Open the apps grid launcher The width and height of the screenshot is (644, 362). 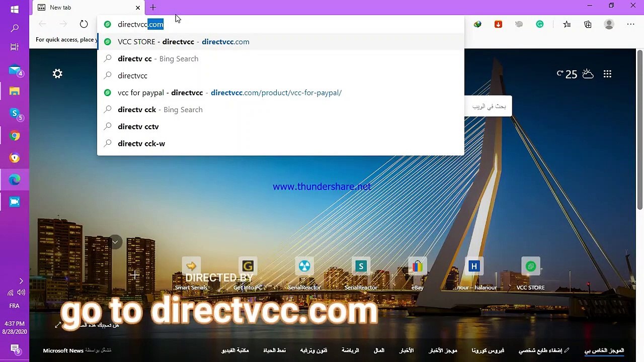[x=607, y=74]
